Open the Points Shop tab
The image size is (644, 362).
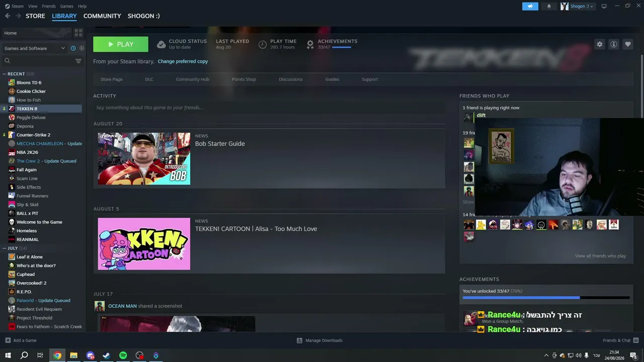[x=244, y=79]
